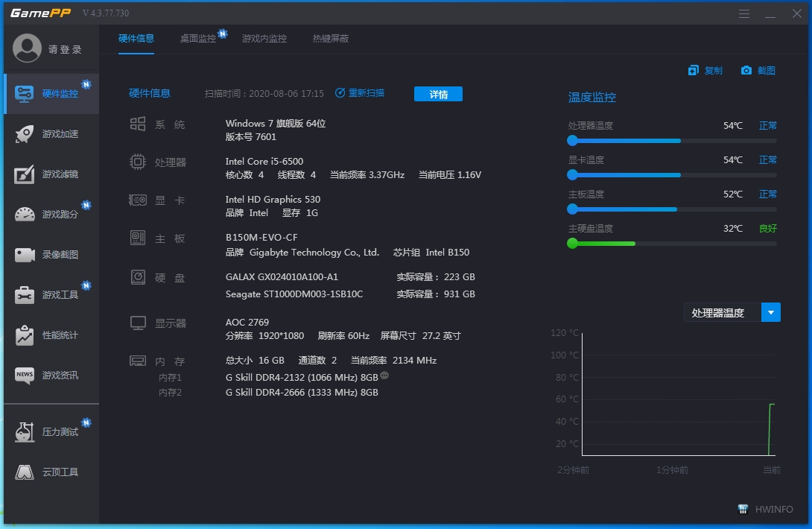The image size is (812, 529).
Task: Open 游戏资讯 news icon
Action: (x=25, y=375)
